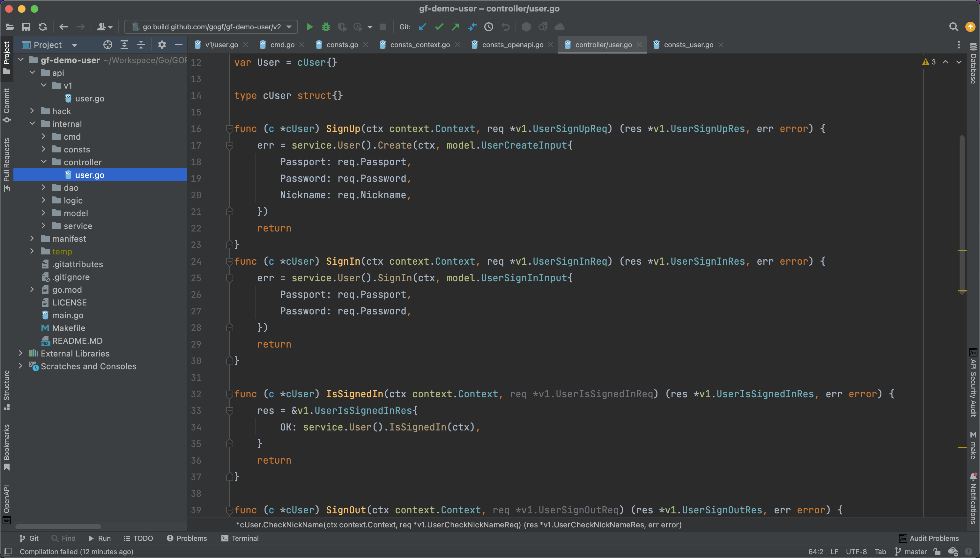Open Git Show History clock icon

click(x=488, y=27)
